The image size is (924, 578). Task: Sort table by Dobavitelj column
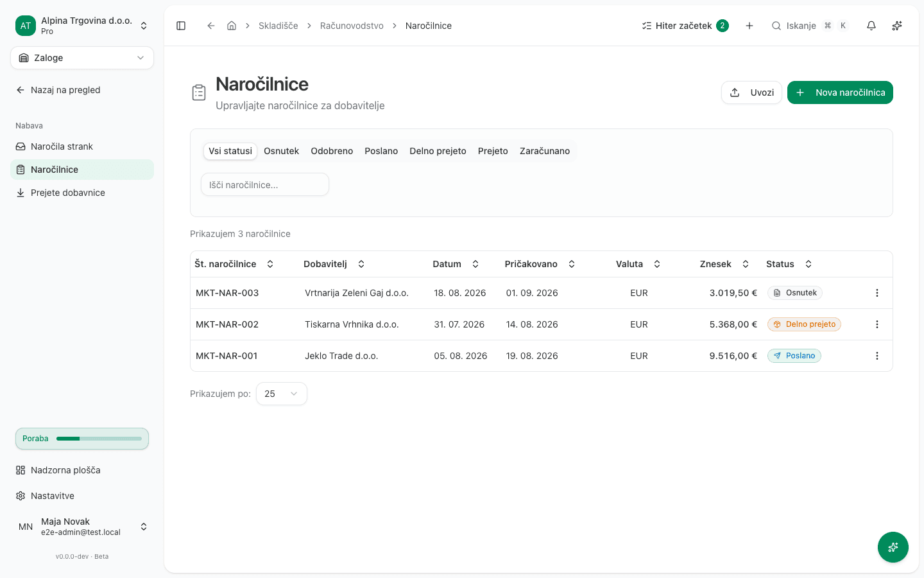pyautogui.click(x=334, y=264)
